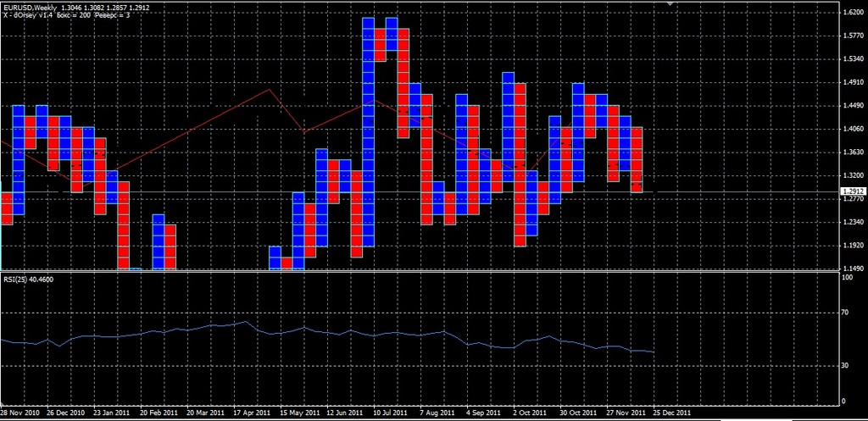
Task: Click the chart shift triangle marker at top
Action: [x=671, y=3]
